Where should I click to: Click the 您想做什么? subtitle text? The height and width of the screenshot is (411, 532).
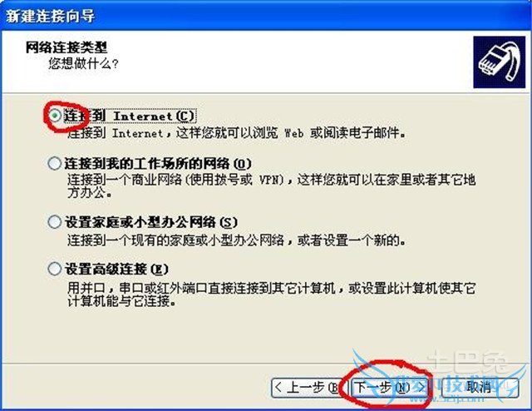[x=83, y=63]
